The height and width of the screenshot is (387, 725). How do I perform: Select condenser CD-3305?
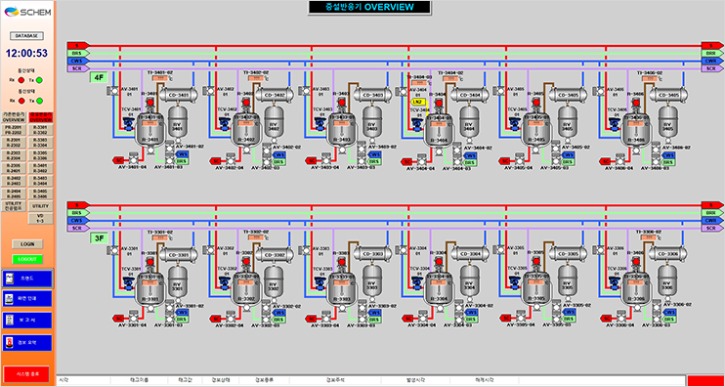click(567, 254)
